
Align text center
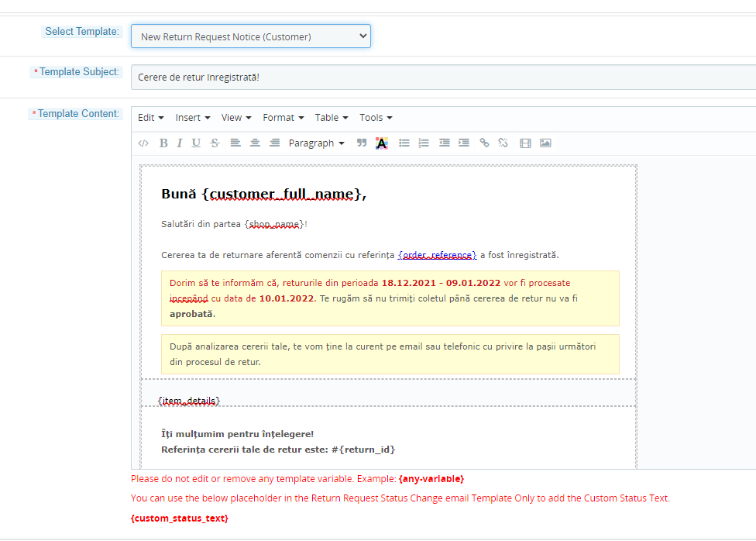(x=255, y=143)
